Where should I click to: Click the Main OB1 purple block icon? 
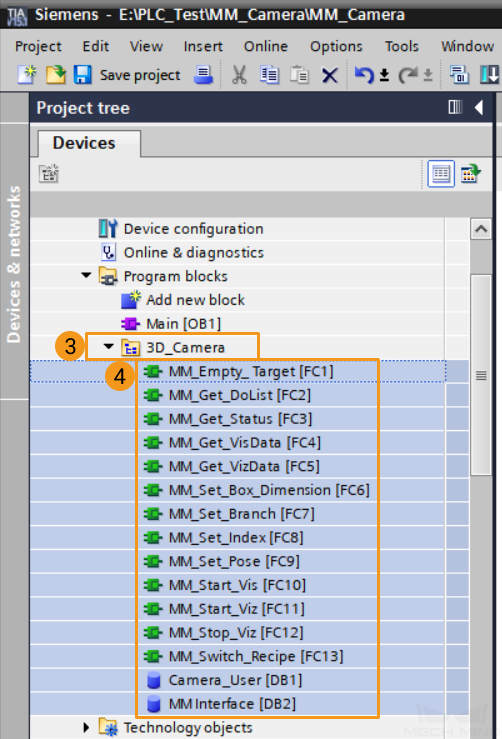[x=131, y=324]
